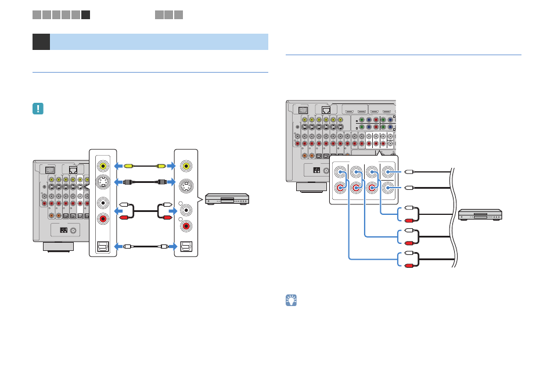The width and height of the screenshot is (554, 392).
Task: Click the optical digital cable
Action: 145,246
